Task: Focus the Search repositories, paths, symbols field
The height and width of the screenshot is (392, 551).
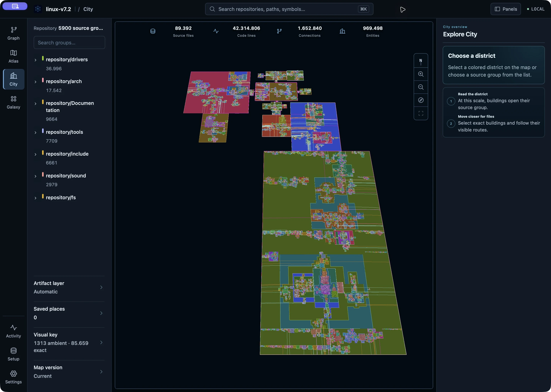Action: pos(289,9)
